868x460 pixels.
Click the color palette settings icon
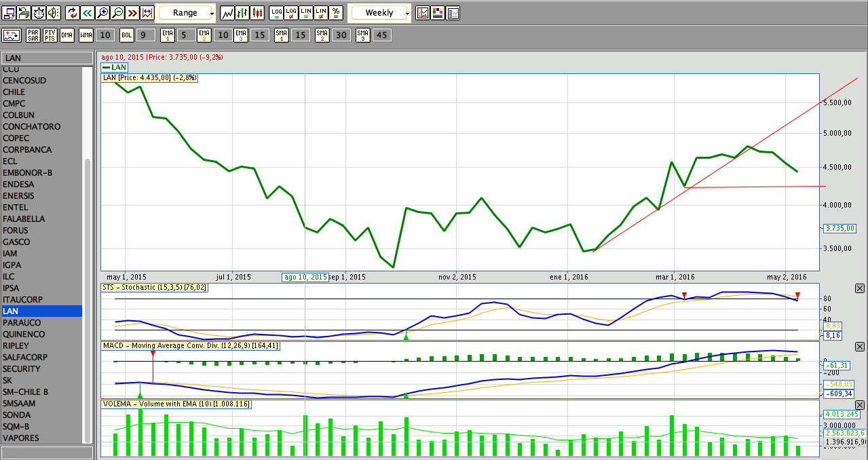(438, 13)
